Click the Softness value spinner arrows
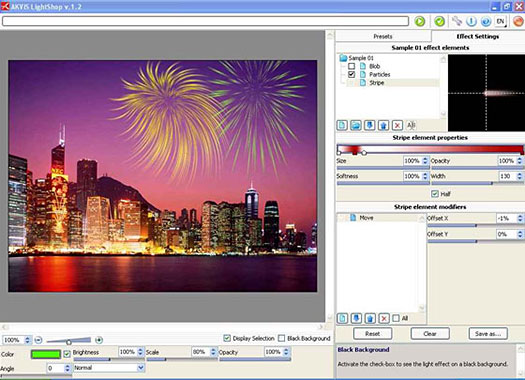Viewport: 525px width, 380px height. click(x=425, y=176)
